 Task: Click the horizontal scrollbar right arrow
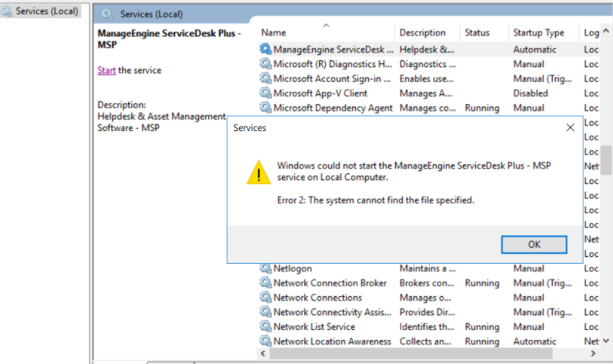[593, 353]
